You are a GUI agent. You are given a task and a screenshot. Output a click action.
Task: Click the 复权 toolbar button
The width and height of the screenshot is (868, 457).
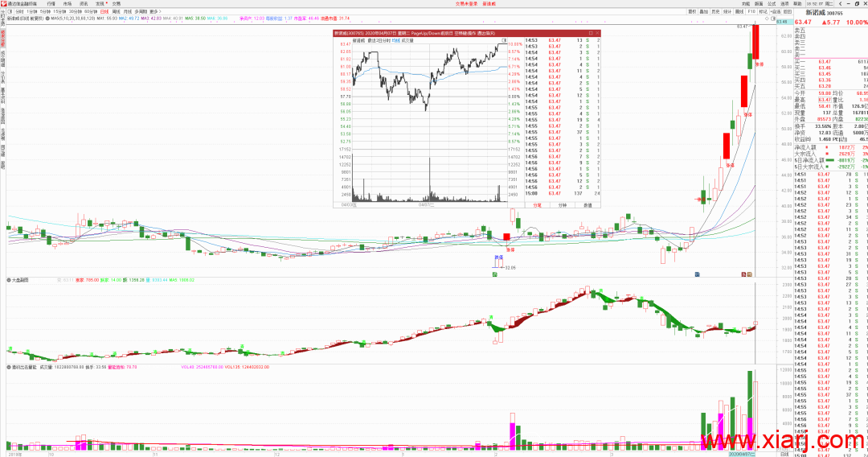pyautogui.click(x=692, y=11)
